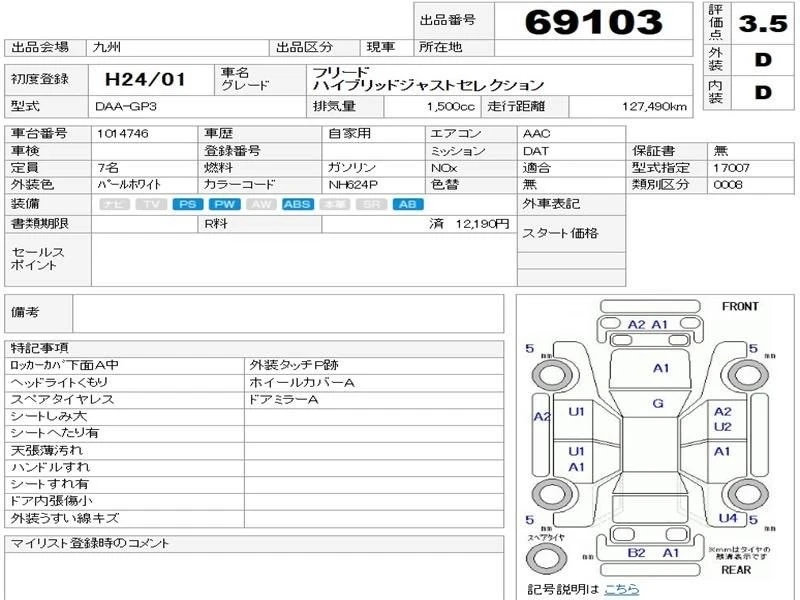Image resolution: width=800 pixels, height=600 pixels.
Task: Click the model code DAA-GP3
Action: point(126,107)
